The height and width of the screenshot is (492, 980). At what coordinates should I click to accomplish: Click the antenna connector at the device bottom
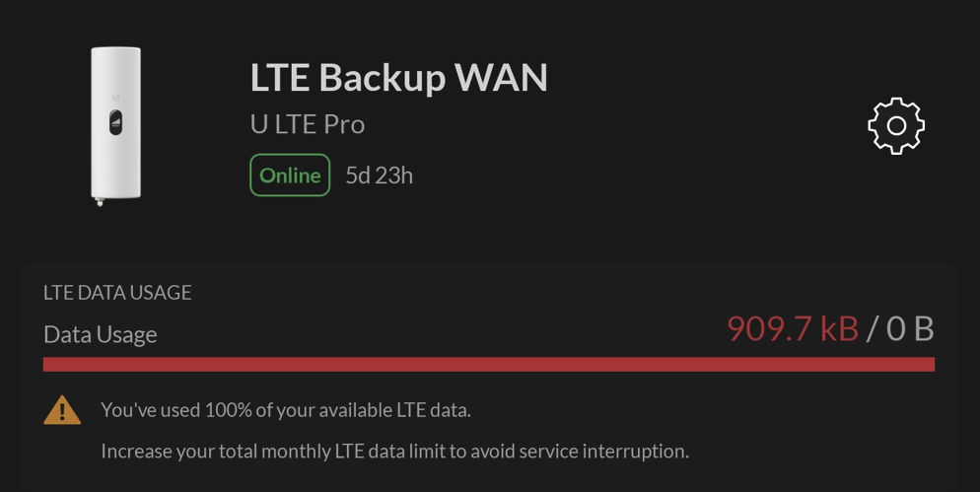pyautogui.click(x=99, y=202)
